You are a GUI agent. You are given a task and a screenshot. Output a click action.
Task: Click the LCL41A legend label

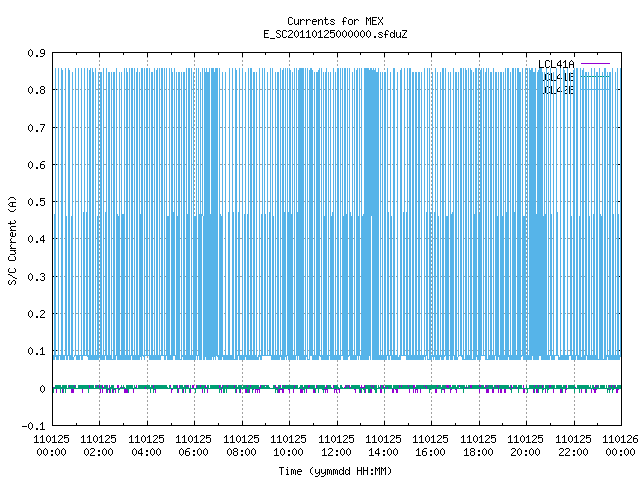point(556,64)
